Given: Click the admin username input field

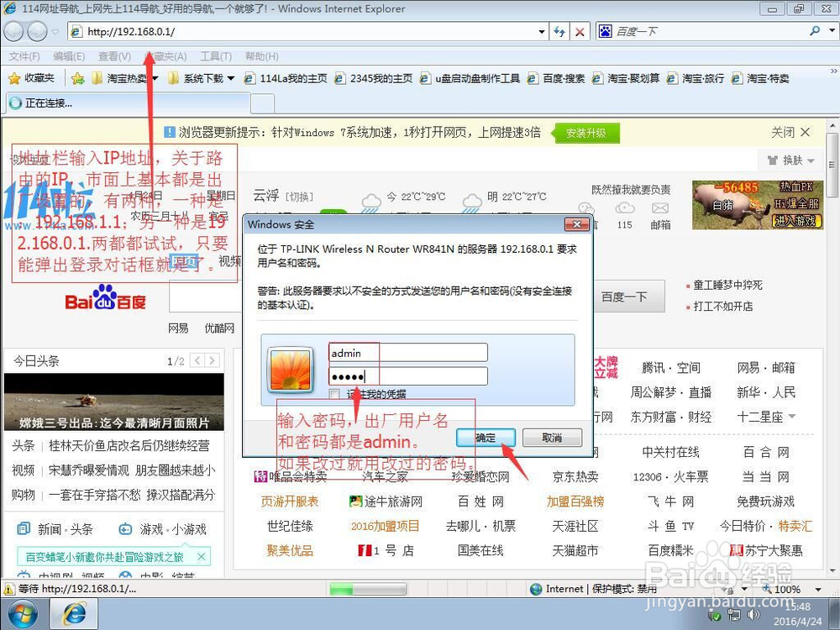Looking at the screenshot, I should [x=407, y=352].
